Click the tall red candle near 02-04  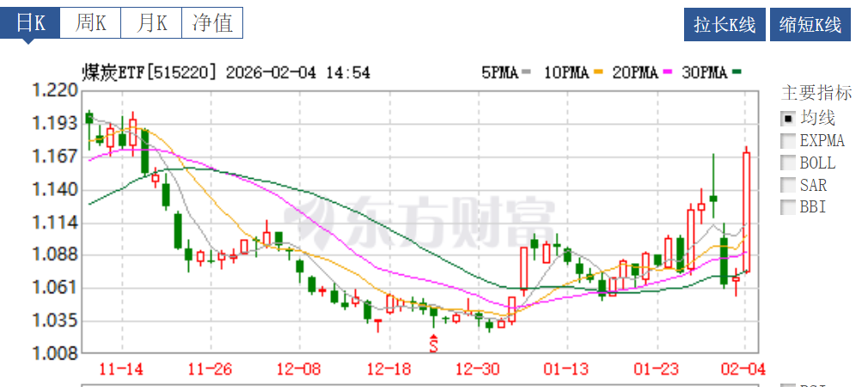[746, 212]
